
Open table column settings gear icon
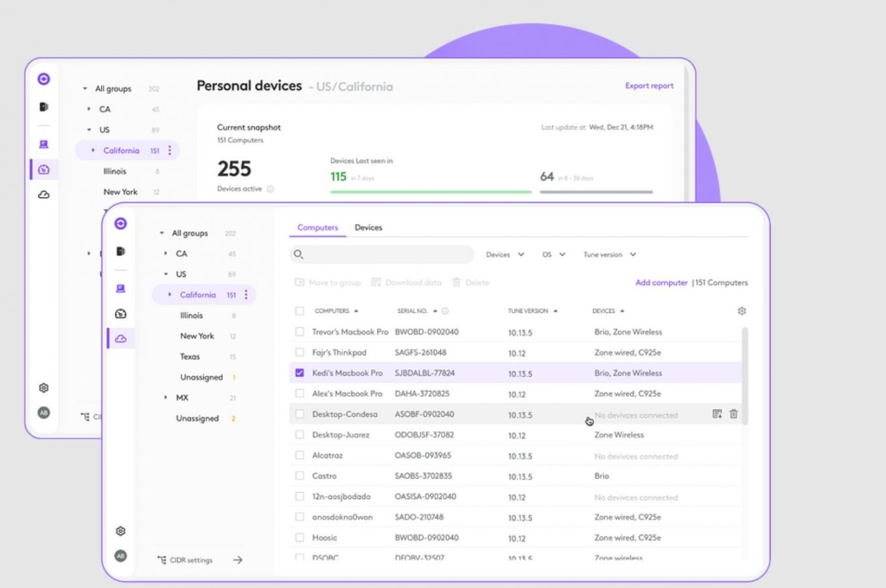742,311
